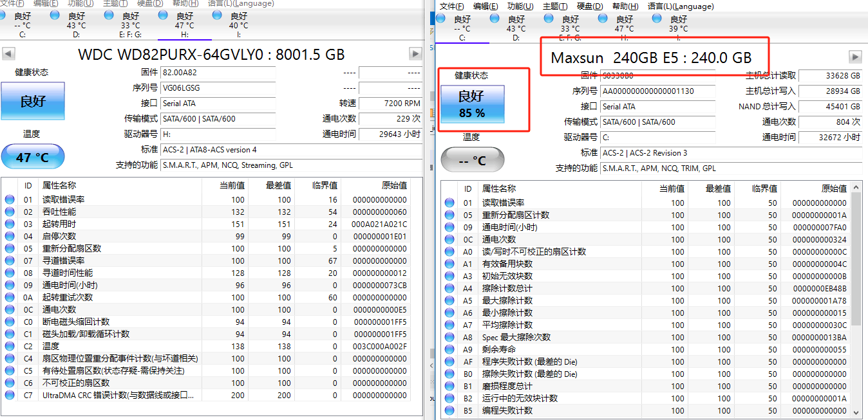868x420 pixels.
Task: Select the UltraDMA CRC 错误计数 row
Action: (x=206, y=395)
